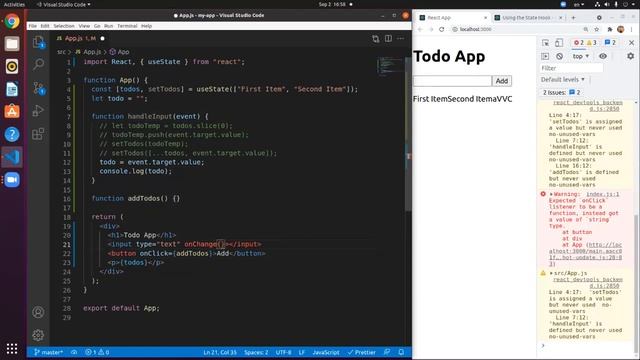Show Applications grid in the dock
The height and width of the screenshot is (360, 640).
pos(12,349)
